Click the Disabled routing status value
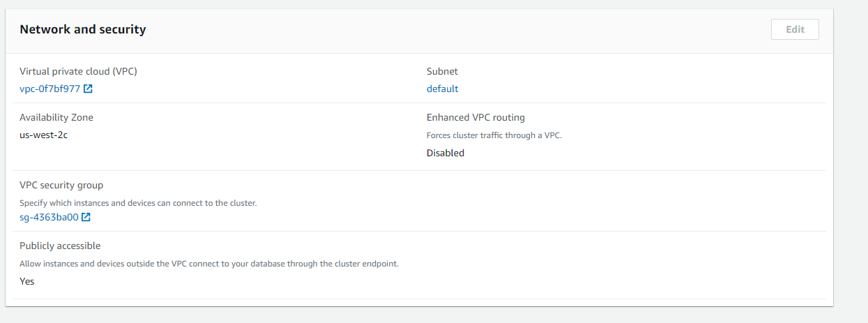The width and height of the screenshot is (868, 323). [446, 153]
